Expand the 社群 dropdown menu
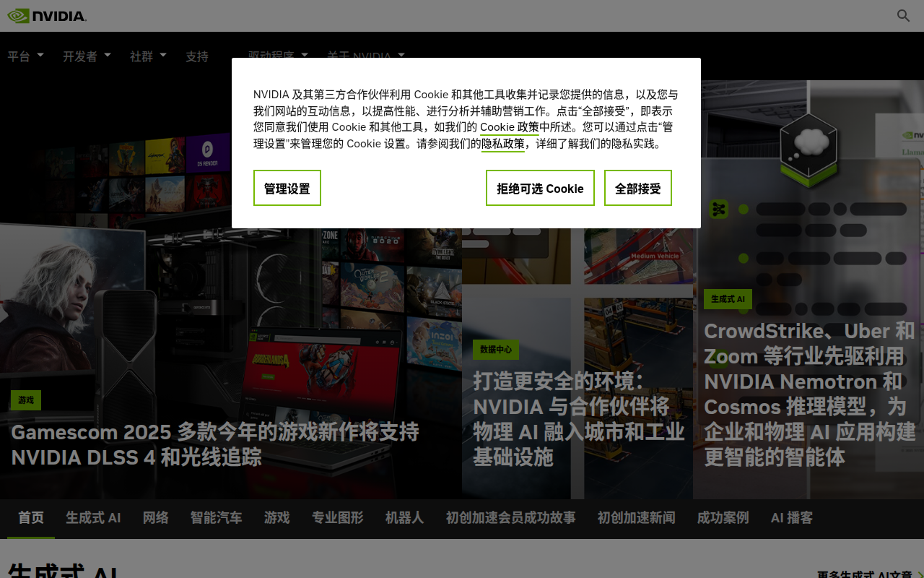Screen dimensions: 924x578 coord(148,56)
